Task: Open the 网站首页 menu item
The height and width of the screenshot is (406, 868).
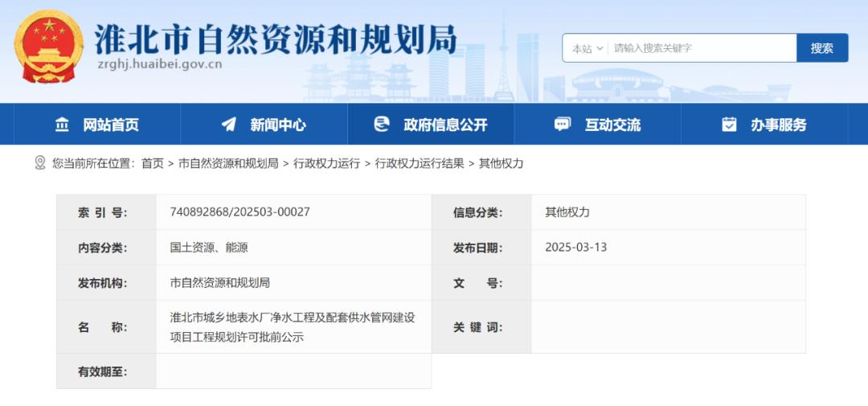Action: [97, 125]
